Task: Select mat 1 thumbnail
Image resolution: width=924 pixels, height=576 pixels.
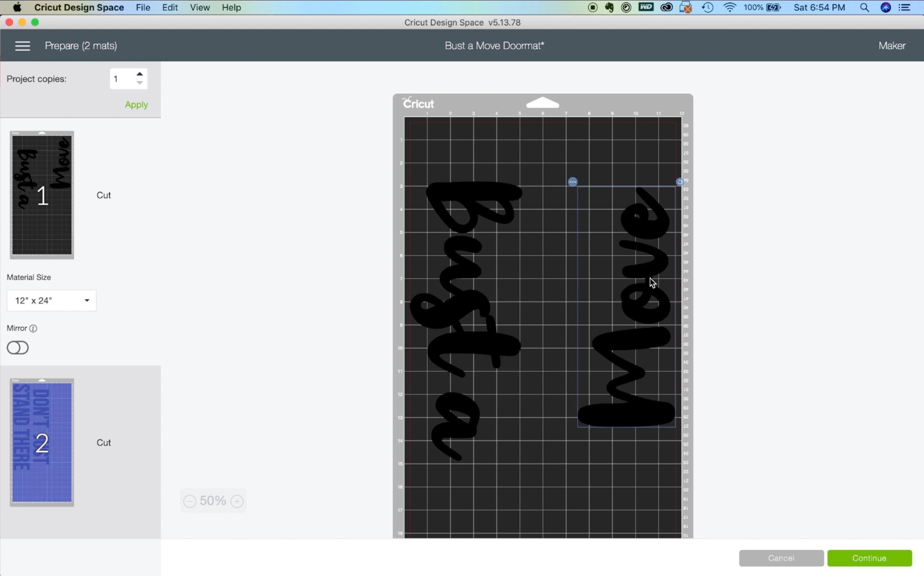Action: point(42,195)
